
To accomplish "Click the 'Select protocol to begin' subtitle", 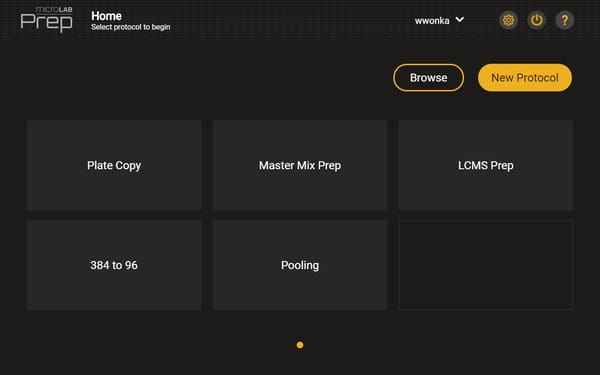I will click(130, 27).
